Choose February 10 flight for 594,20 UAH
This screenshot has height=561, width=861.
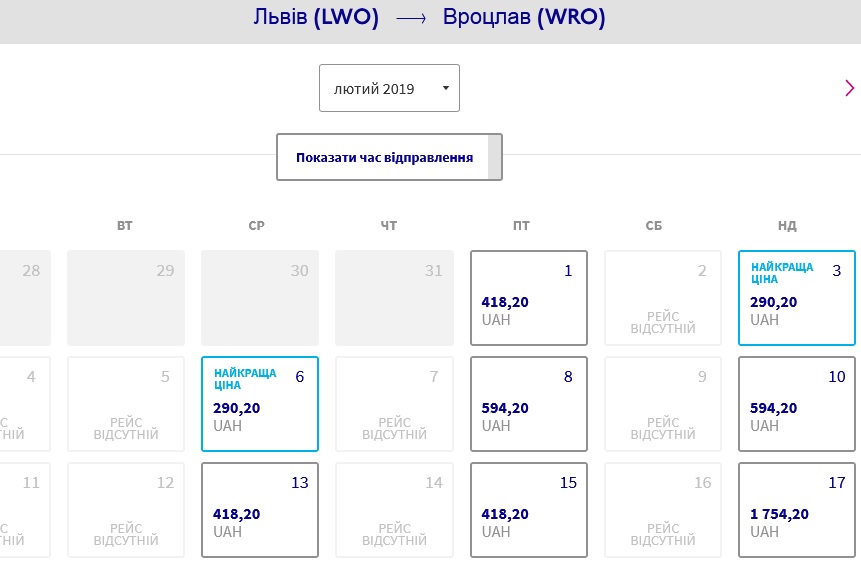tap(797, 404)
